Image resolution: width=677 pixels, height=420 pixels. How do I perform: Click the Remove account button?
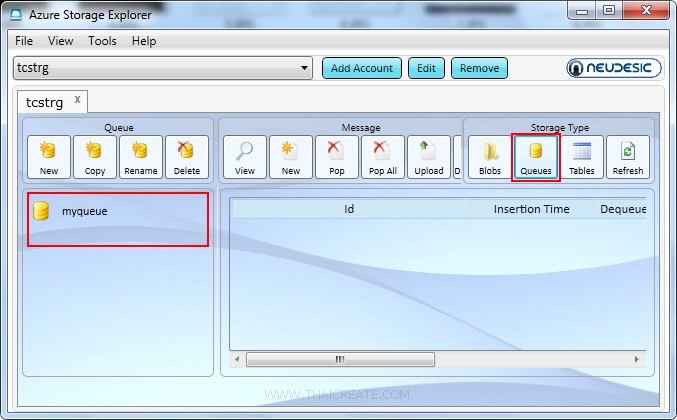point(479,68)
